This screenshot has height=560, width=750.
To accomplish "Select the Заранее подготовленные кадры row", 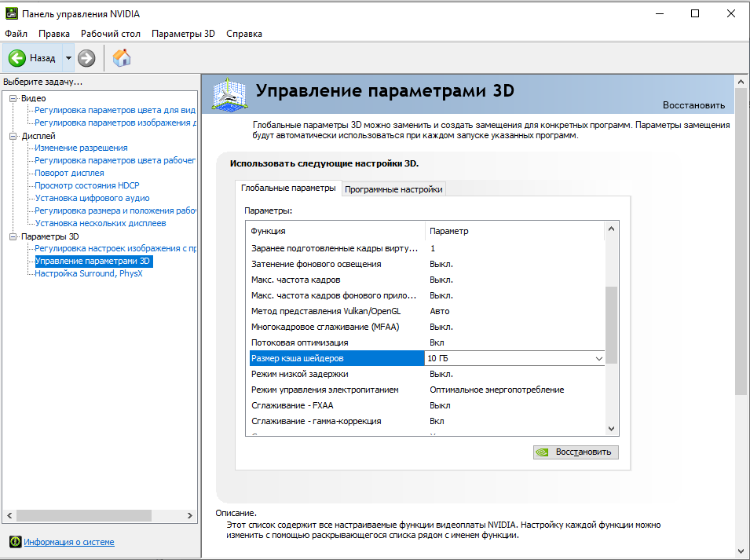I will point(427,248).
